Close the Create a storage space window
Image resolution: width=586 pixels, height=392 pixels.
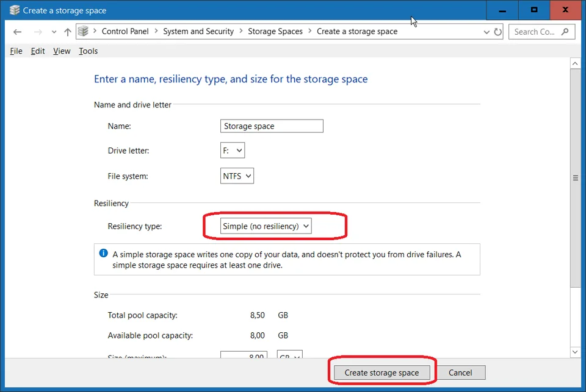566,10
